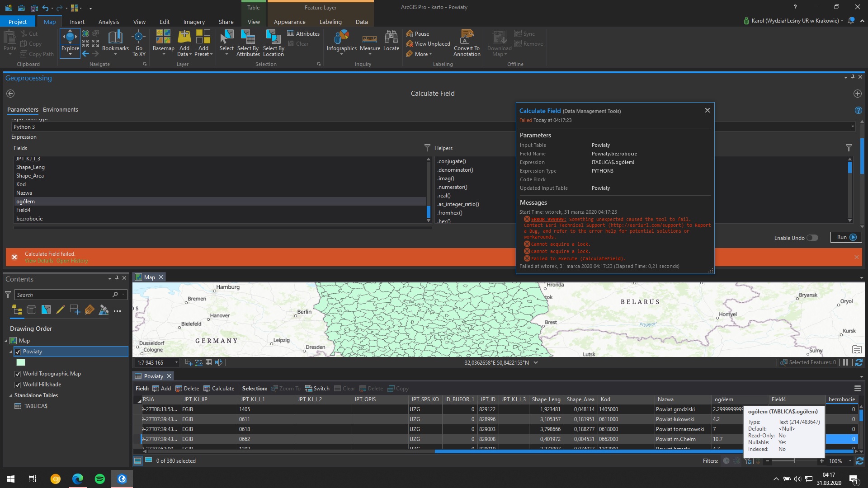Adjust the table zoom slider
The image size is (868, 488).
tap(794, 461)
